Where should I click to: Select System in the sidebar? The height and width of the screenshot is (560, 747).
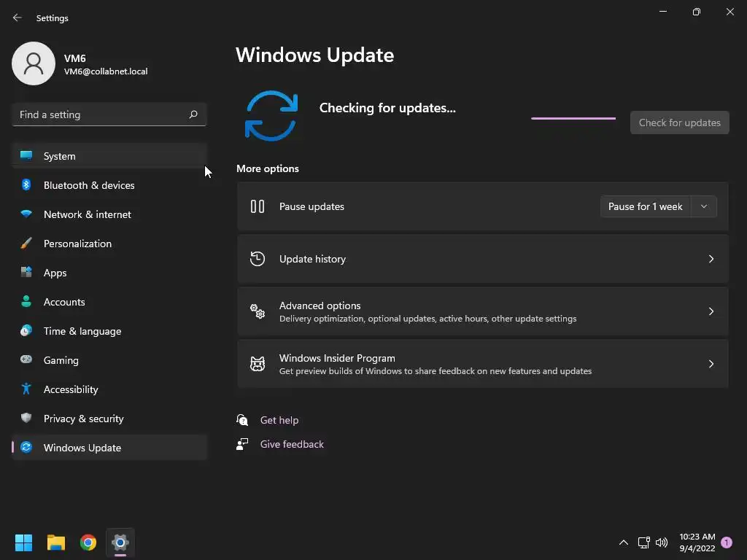109,156
